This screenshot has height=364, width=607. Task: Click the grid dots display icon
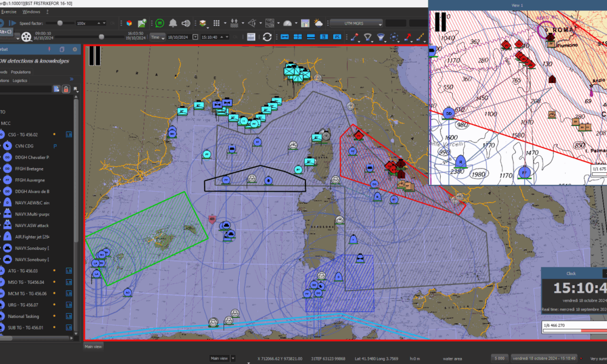217,23
